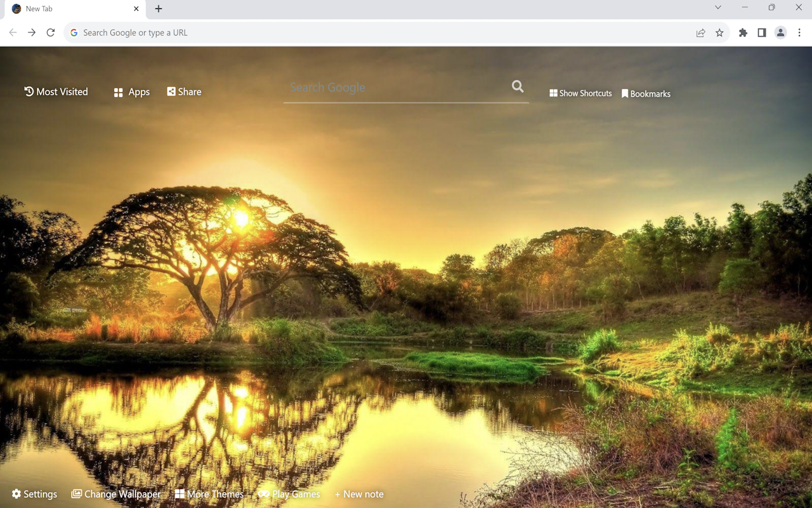Show the Bookmarks panel
The height and width of the screenshot is (508, 812).
[646, 93]
